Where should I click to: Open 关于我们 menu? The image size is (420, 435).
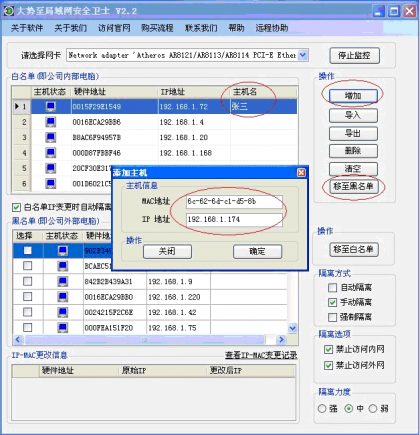click(71, 28)
